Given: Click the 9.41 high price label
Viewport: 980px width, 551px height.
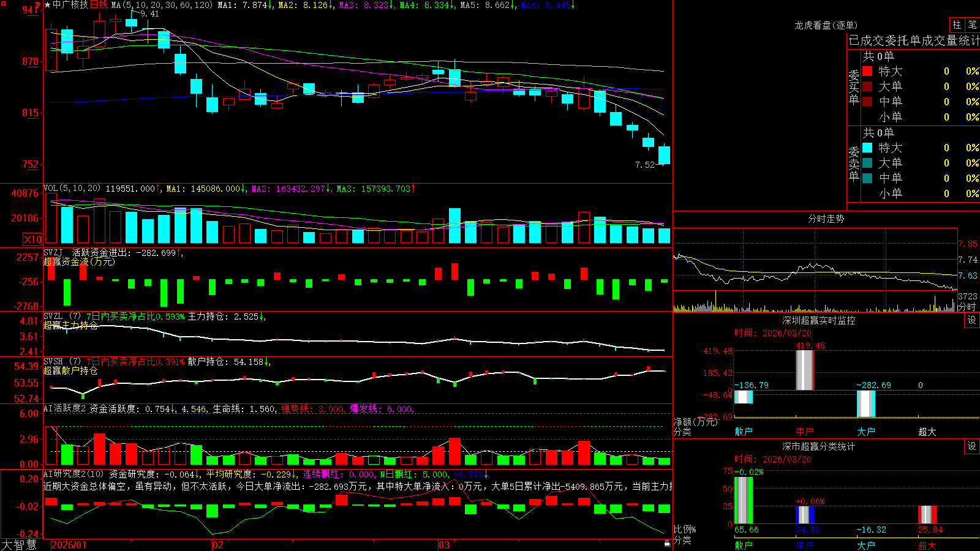Looking at the screenshot, I should 149,13.
